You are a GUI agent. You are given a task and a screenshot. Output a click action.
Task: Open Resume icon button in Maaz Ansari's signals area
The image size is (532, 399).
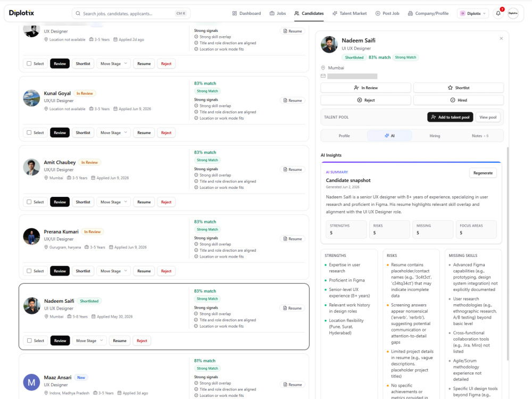pyautogui.click(x=293, y=385)
